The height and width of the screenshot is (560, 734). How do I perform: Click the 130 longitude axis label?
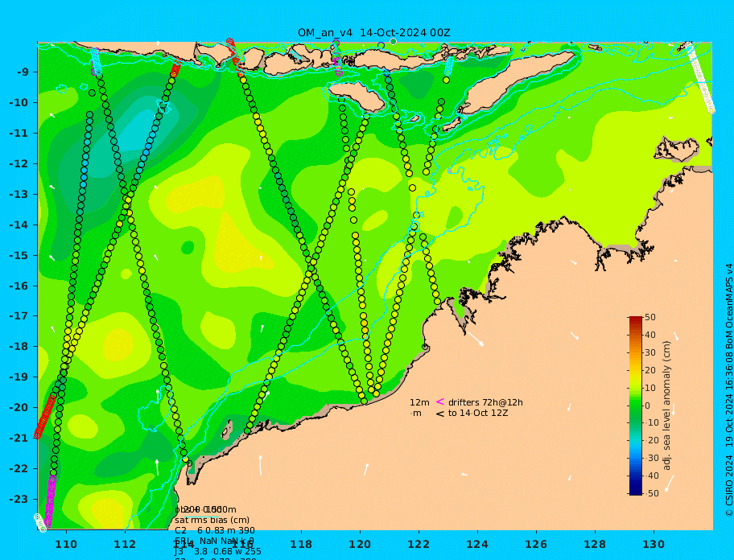(654, 544)
